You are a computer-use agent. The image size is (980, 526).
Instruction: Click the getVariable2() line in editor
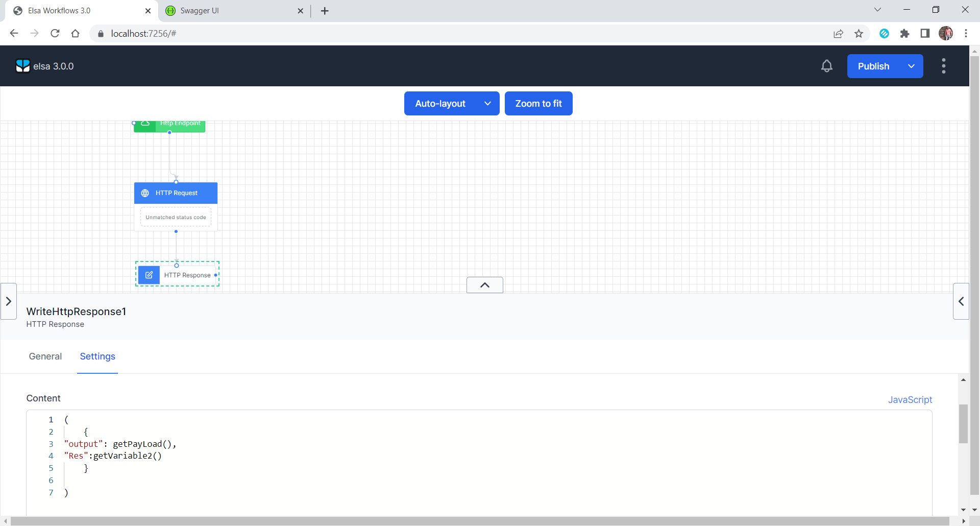(x=113, y=456)
